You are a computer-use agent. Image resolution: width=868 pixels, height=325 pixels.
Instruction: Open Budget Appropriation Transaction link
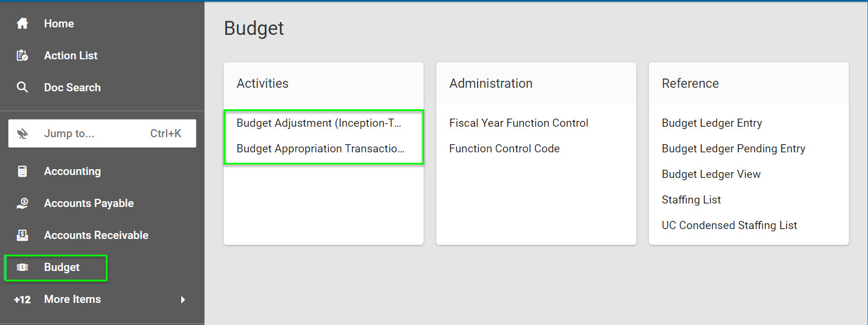(320, 149)
